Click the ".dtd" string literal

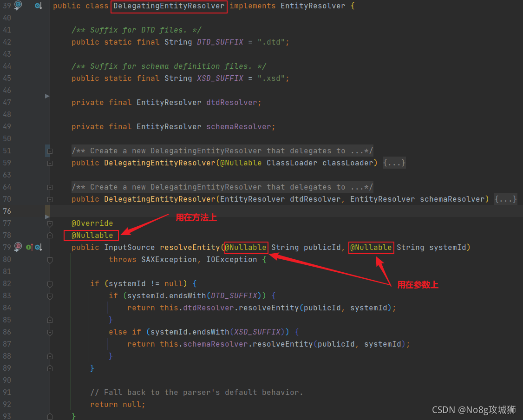[x=271, y=42]
